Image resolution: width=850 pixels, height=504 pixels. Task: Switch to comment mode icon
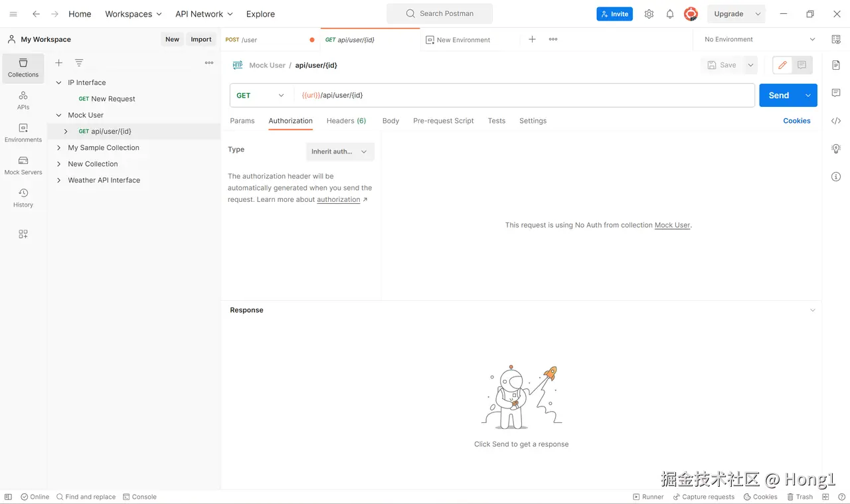coord(802,65)
